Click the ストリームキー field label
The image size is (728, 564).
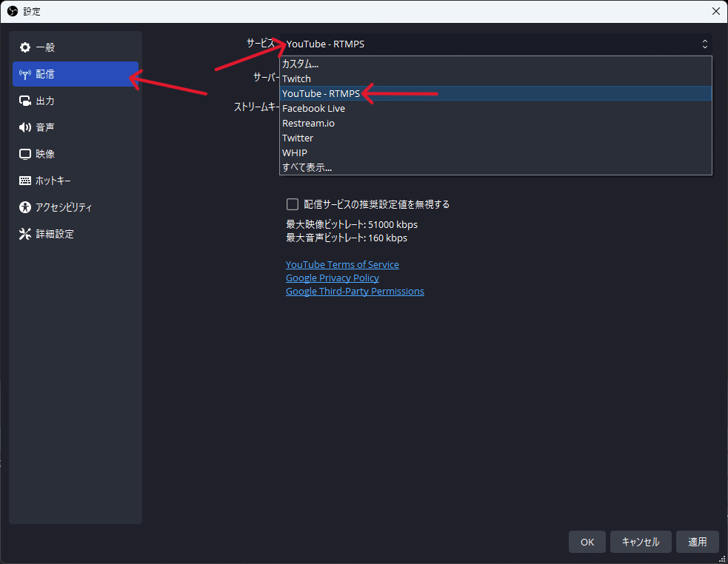point(256,107)
